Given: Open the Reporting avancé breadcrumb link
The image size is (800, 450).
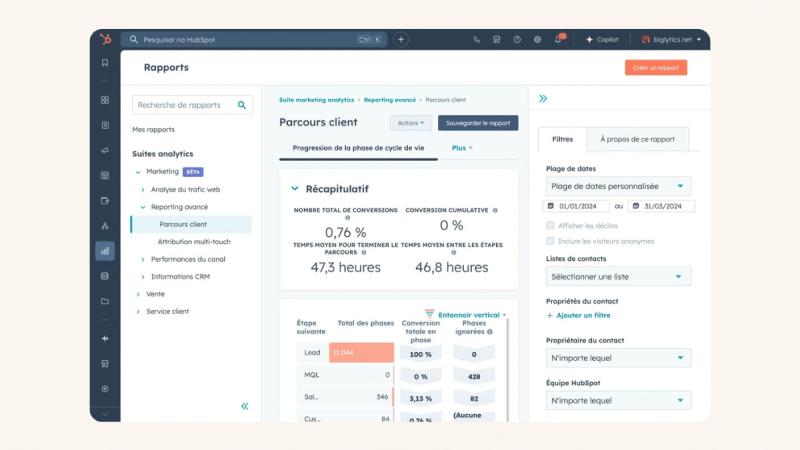Looking at the screenshot, I should coord(390,100).
